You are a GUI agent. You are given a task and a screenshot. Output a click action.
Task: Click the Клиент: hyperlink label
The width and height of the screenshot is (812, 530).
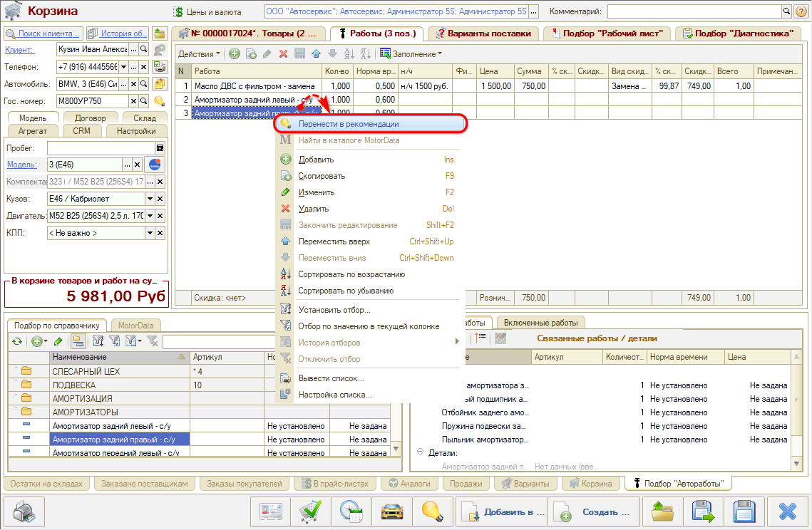[x=19, y=50]
